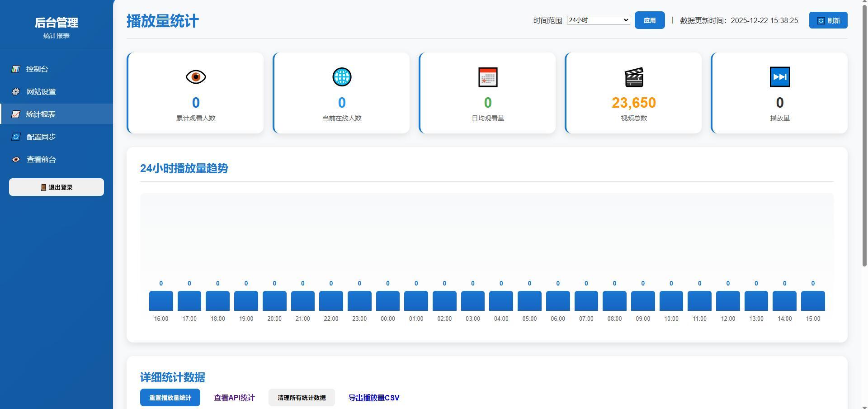Click the sync icon beside 配置同步

click(16, 137)
